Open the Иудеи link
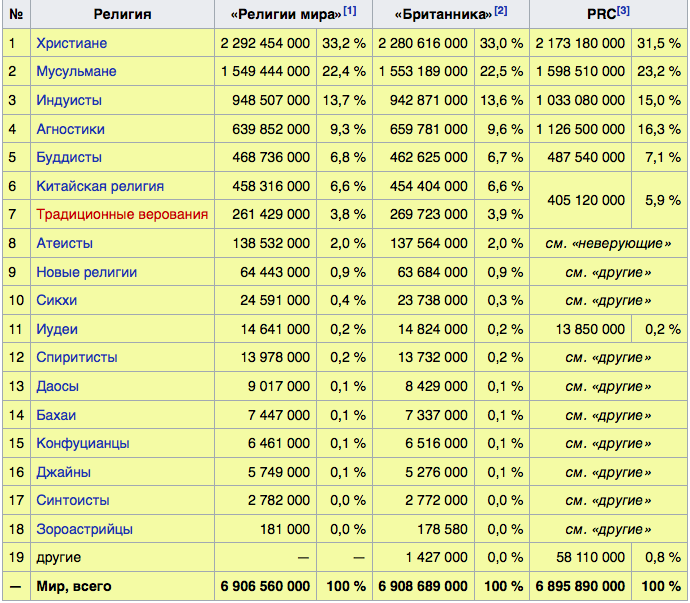The image size is (690, 603). pos(56,329)
